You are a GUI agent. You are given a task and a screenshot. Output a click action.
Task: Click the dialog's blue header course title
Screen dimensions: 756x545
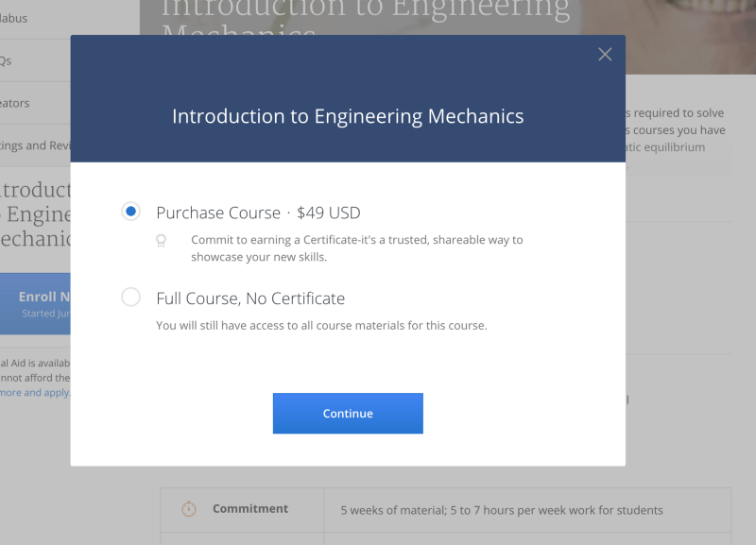click(348, 117)
